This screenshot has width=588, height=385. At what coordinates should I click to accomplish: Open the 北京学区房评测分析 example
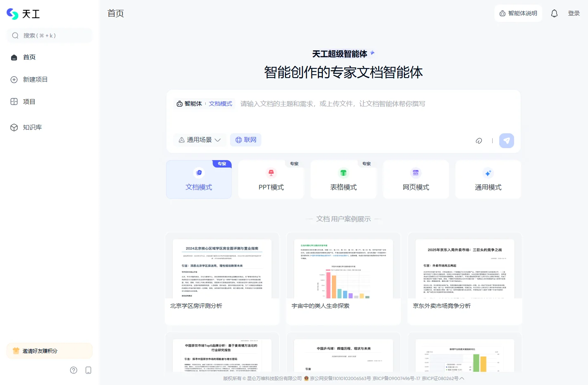pos(222,279)
